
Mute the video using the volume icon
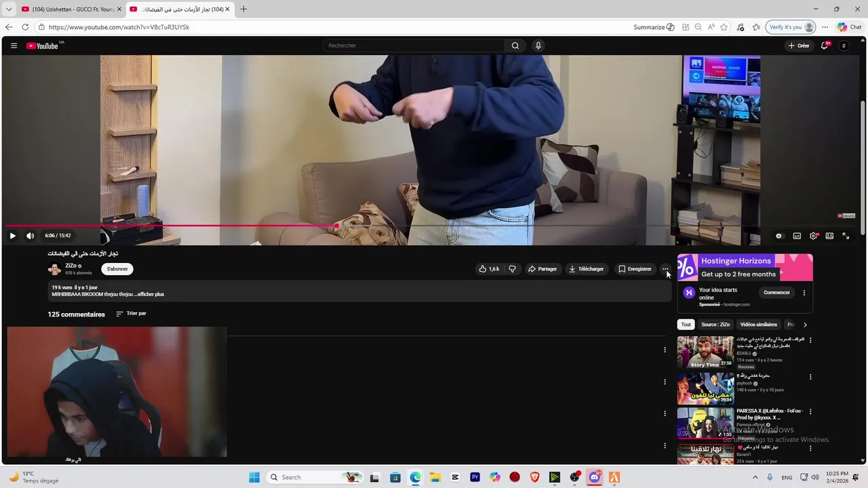click(x=30, y=236)
